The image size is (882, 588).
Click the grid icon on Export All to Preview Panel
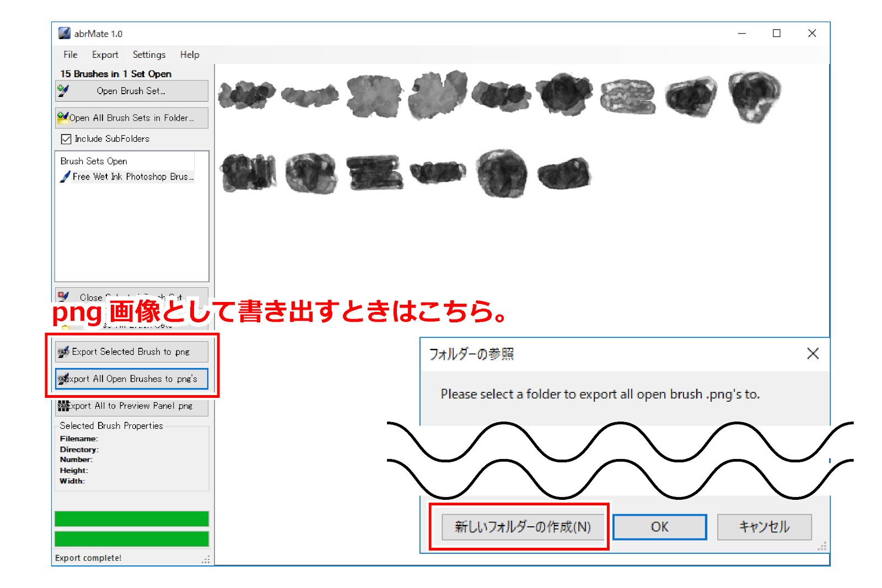click(63, 406)
